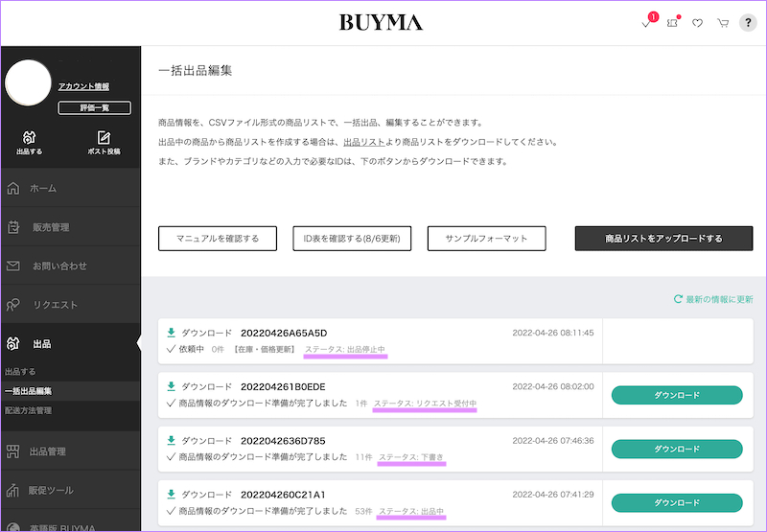
Task: Click the 出品する icon in sidebar top
Action: [x=29, y=141]
